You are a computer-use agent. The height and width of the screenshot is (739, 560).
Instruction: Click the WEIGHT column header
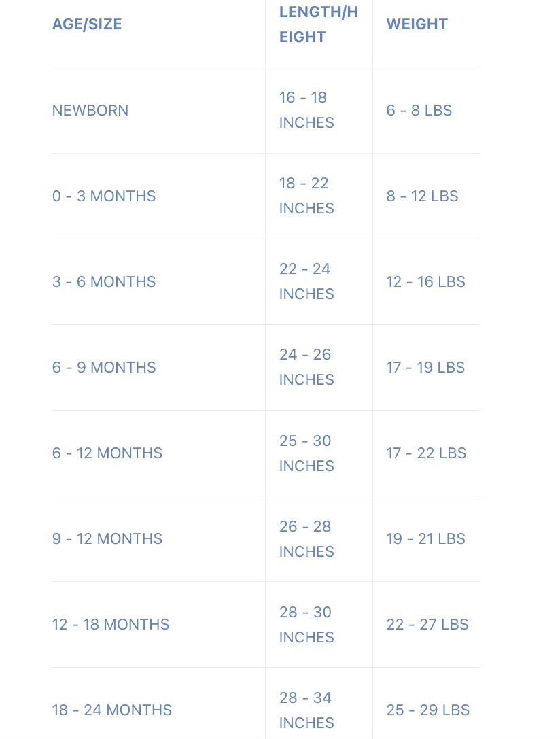(417, 24)
